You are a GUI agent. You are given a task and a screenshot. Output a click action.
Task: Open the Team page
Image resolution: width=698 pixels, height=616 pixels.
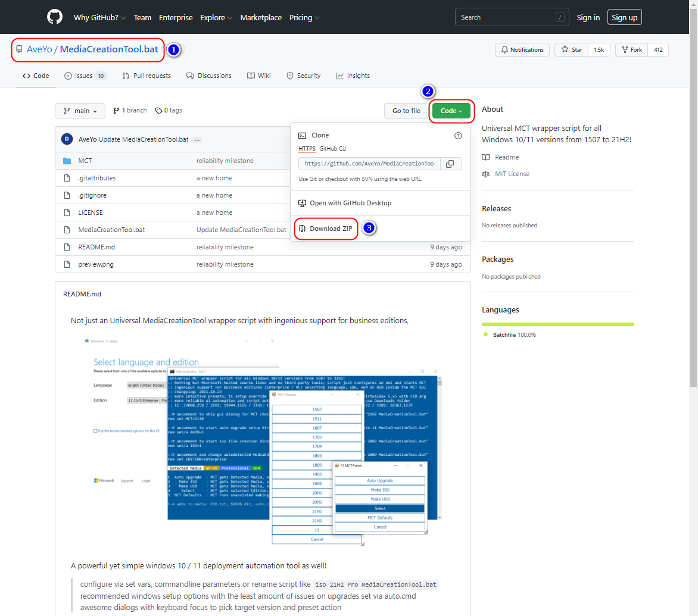click(x=142, y=17)
